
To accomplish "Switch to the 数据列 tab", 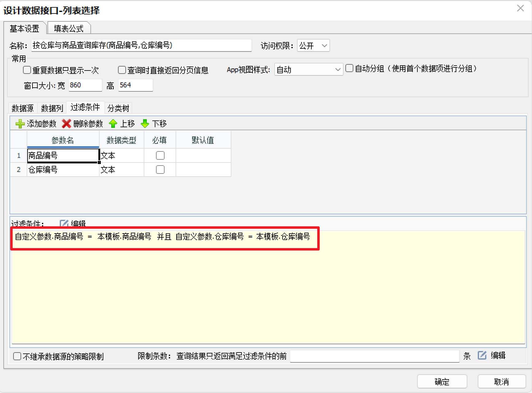I will click(52, 108).
